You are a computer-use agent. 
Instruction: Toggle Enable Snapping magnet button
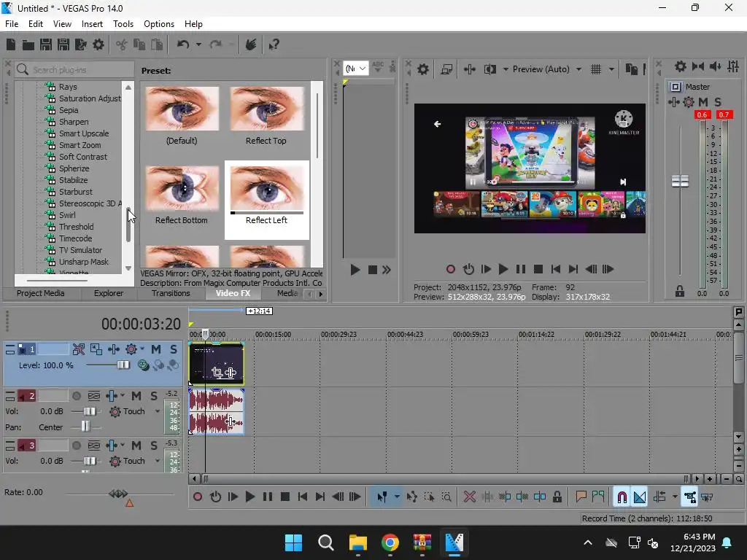(x=622, y=497)
